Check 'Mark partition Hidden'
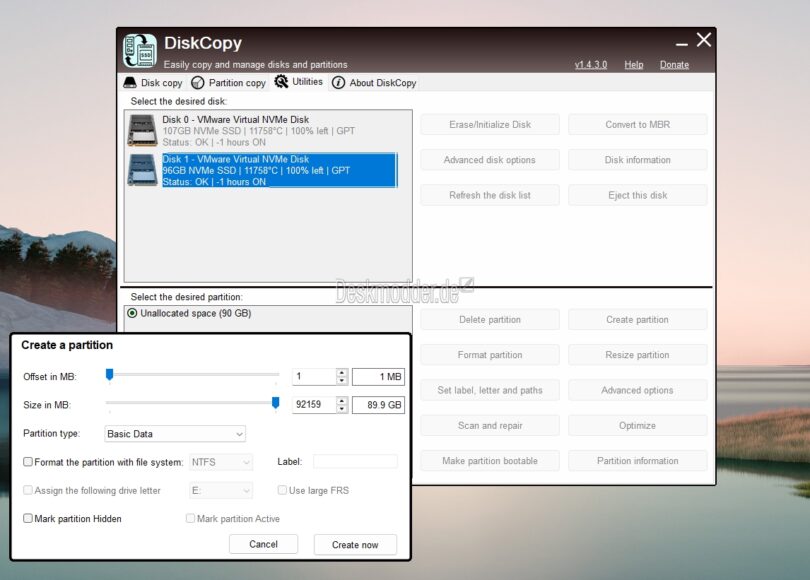 click(x=27, y=518)
